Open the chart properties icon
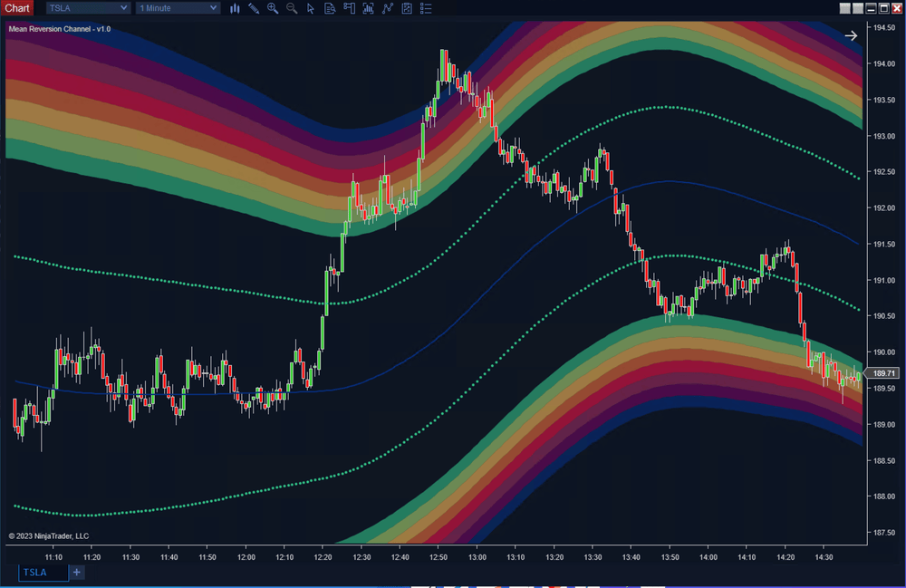This screenshot has height=588, width=906. coord(407,8)
